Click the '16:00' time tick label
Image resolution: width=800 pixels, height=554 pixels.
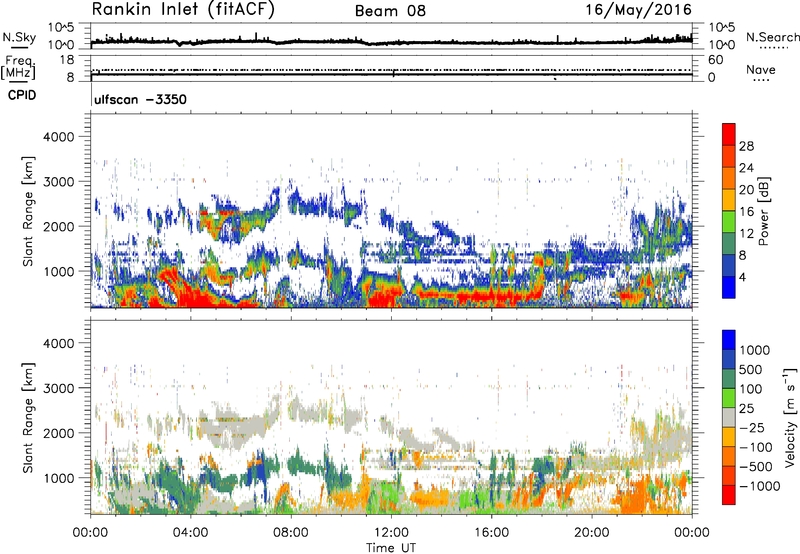click(491, 533)
